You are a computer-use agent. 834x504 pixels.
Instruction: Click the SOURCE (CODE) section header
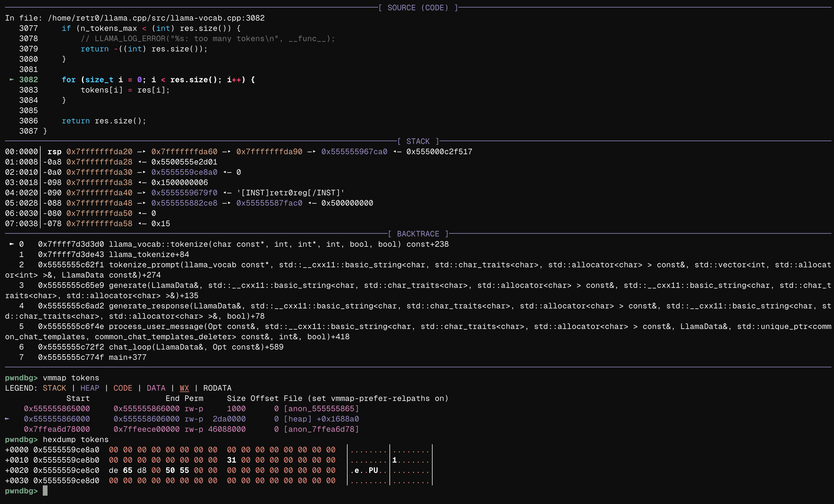[418, 8]
